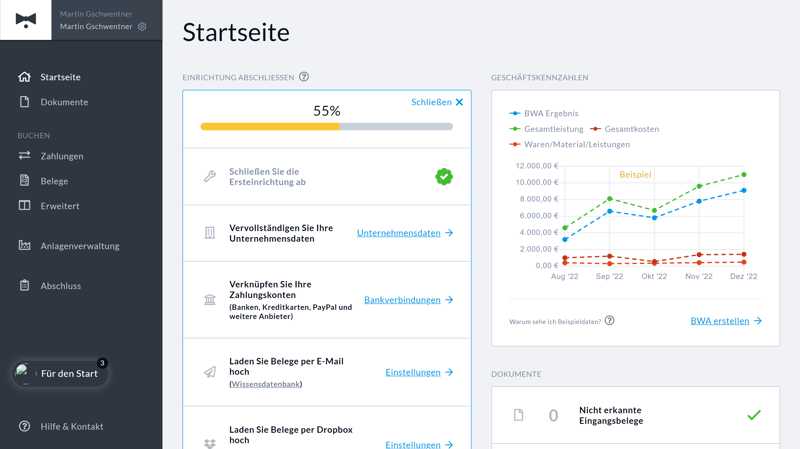Viewport: 800px width, 449px height.
Task: Click the Schließen Sie die Ersteinrichtung ab text
Action: 267,177
